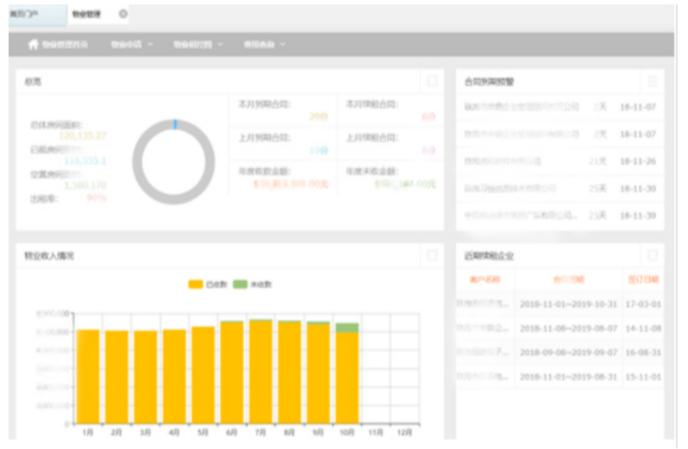Click the 11月 label on the chart axis
Image resolution: width=688 pixels, height=449 pixels.
tap(376, 433)
